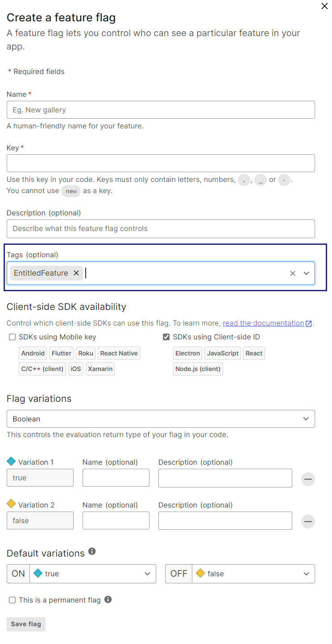The height and width of the screenshot is (644, 332).
Task: Click into the Key text field
Action: [x=161, y=163]
